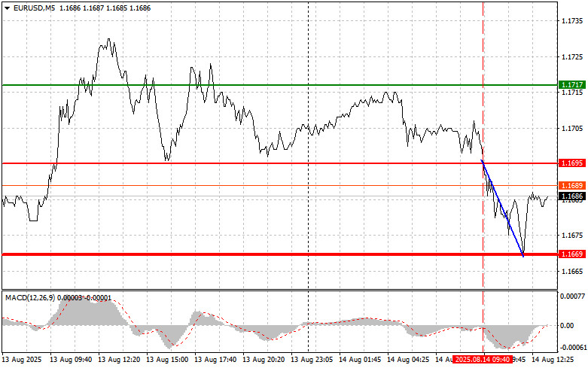Click the 13 Aug 15:00 time label
The height and width of the screenshot is (368, 588).
pos(167,360)
